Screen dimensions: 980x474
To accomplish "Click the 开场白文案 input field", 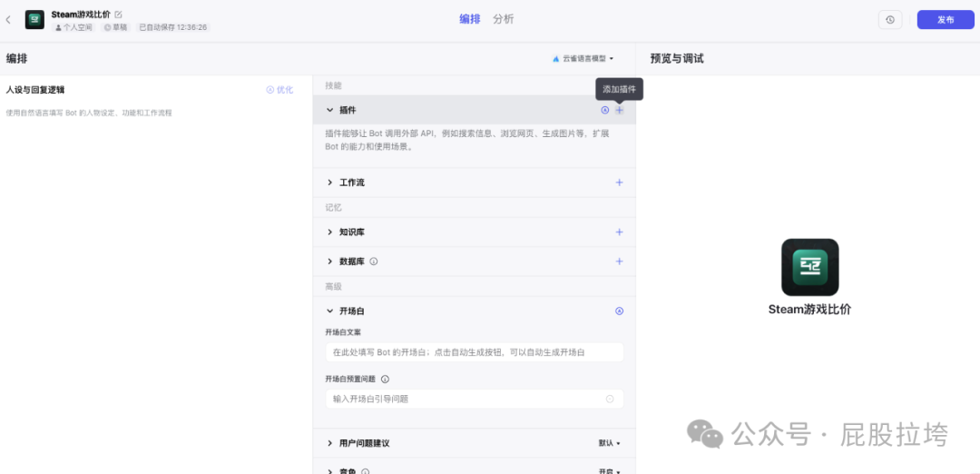I will 475,352.
